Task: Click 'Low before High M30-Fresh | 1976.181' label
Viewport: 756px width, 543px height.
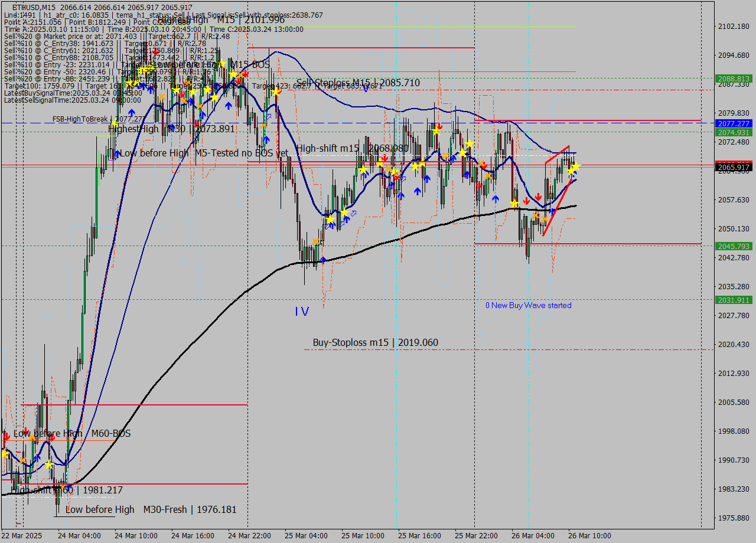Action: point(151,509)
